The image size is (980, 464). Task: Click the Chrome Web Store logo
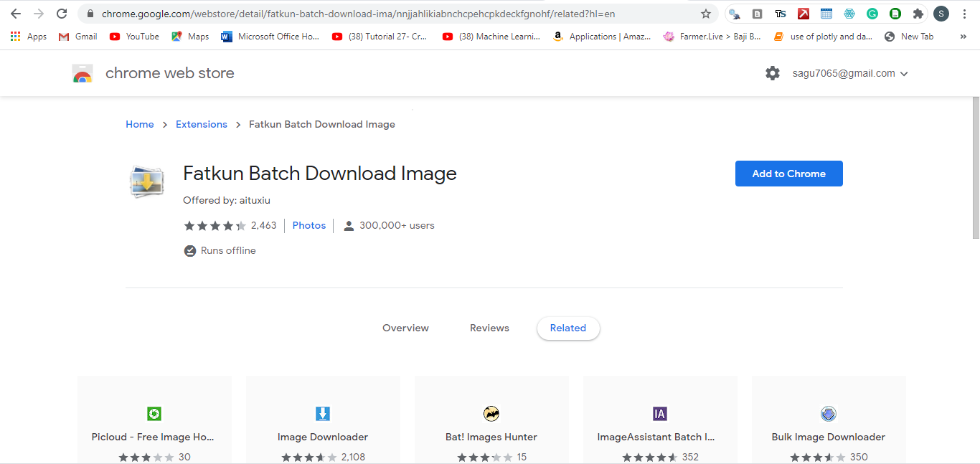pos(83,73)
